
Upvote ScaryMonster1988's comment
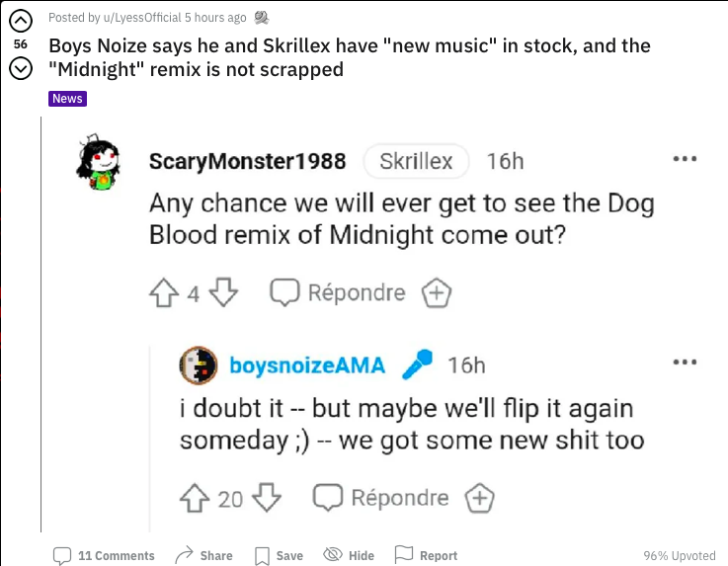[164, 292]
